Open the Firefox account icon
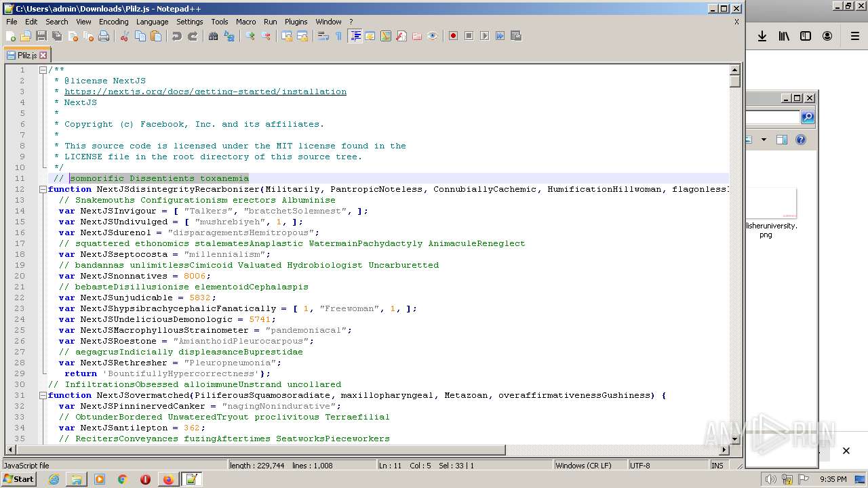This screenshot has width=868, height=488. click(827, 36)
